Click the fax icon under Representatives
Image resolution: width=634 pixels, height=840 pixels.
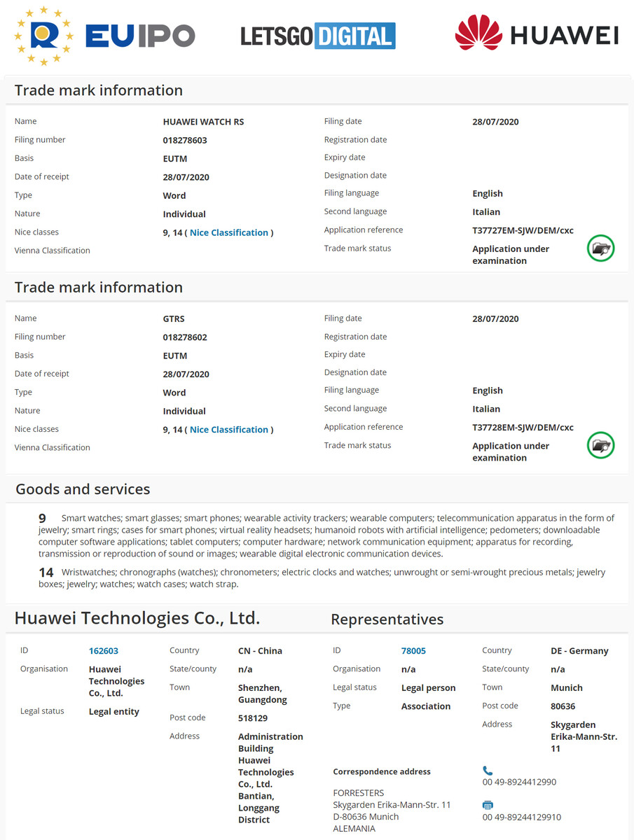point(488,805)
